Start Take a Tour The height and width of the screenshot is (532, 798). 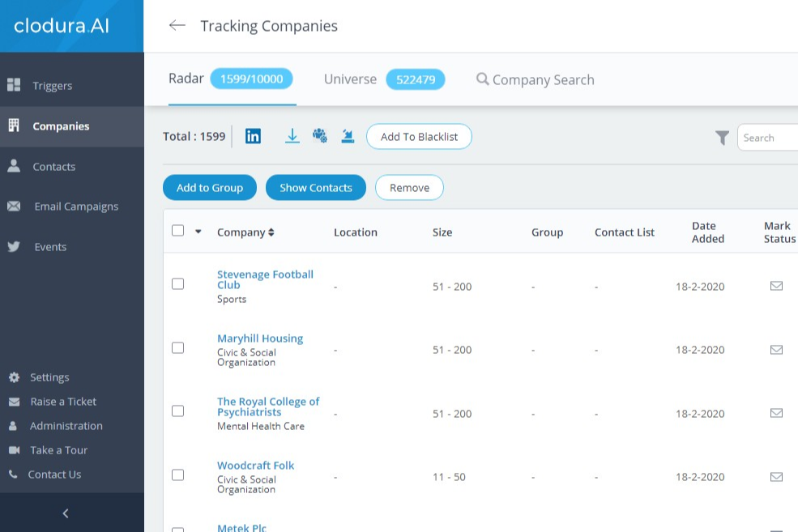pyautogui.click(x=58, y=450)
